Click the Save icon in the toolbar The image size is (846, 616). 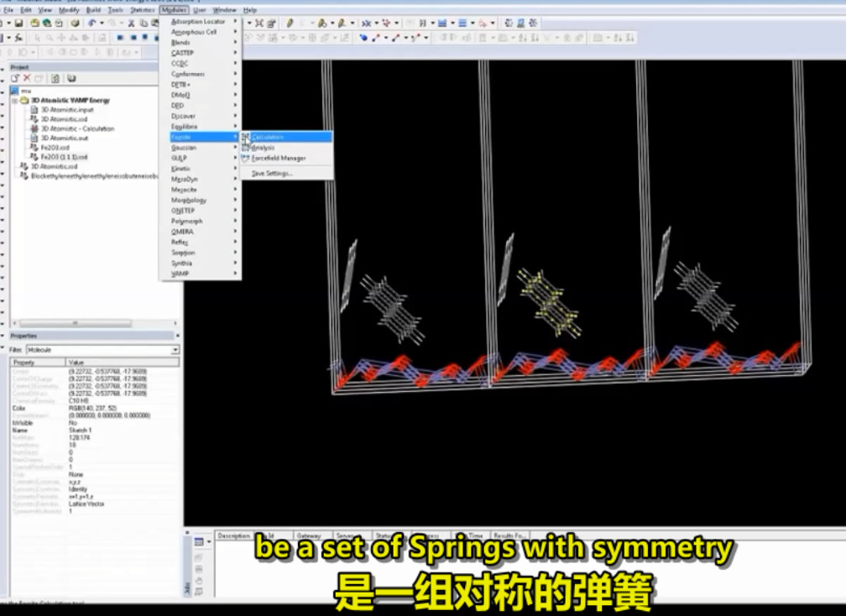[x=18, y=23]
